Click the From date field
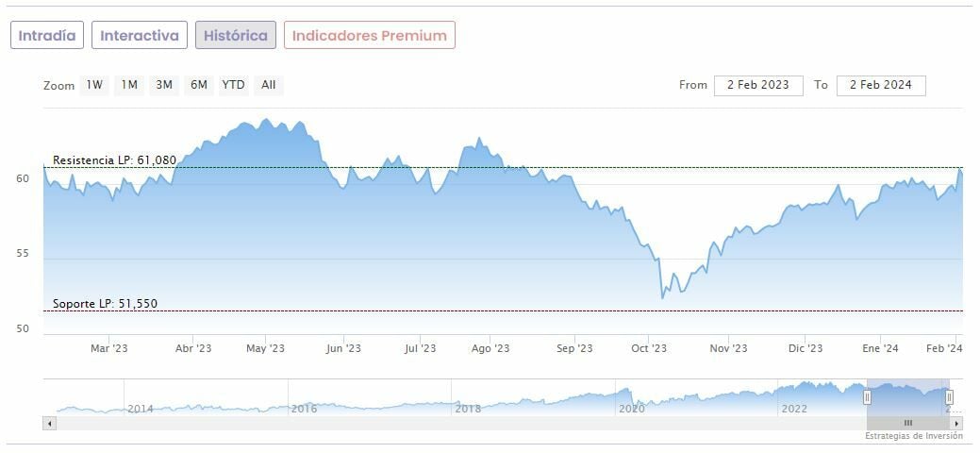Screen dimensions: 980x453 point(758,85)
